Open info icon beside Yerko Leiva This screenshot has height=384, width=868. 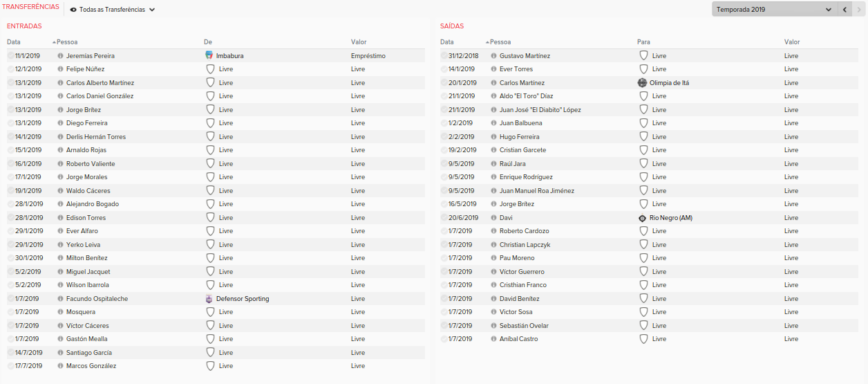pyautogui.click(x=60, y=245)
